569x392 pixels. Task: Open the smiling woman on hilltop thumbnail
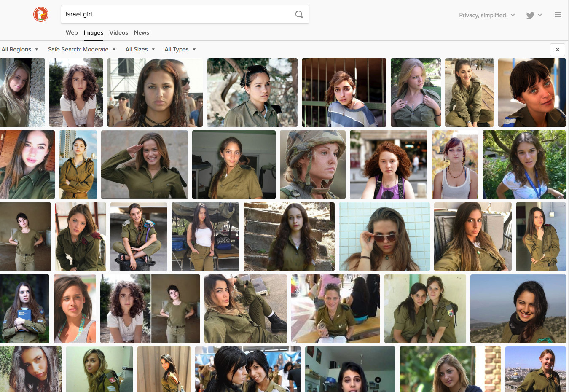click(518, 309)
